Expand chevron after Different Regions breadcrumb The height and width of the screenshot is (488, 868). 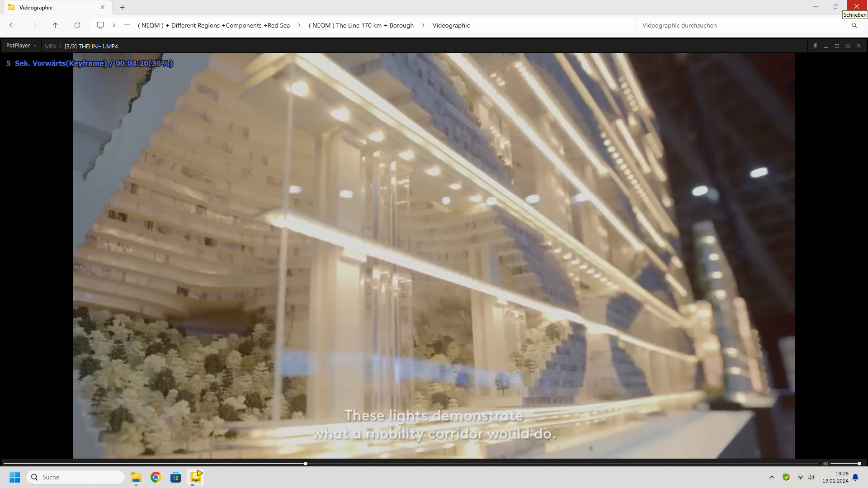[299, 25]
